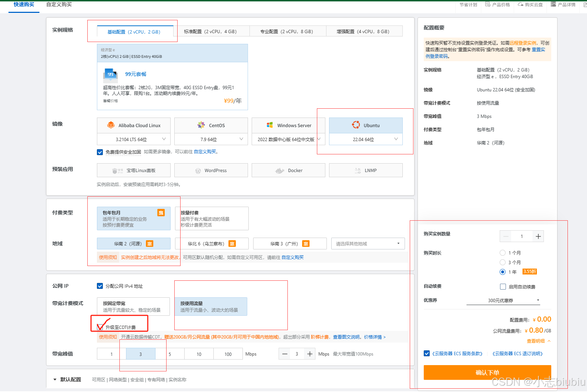Click the 确认下单 order button
Image resolution: width=587 pixels, height=392 pixels.
(488, 372)
